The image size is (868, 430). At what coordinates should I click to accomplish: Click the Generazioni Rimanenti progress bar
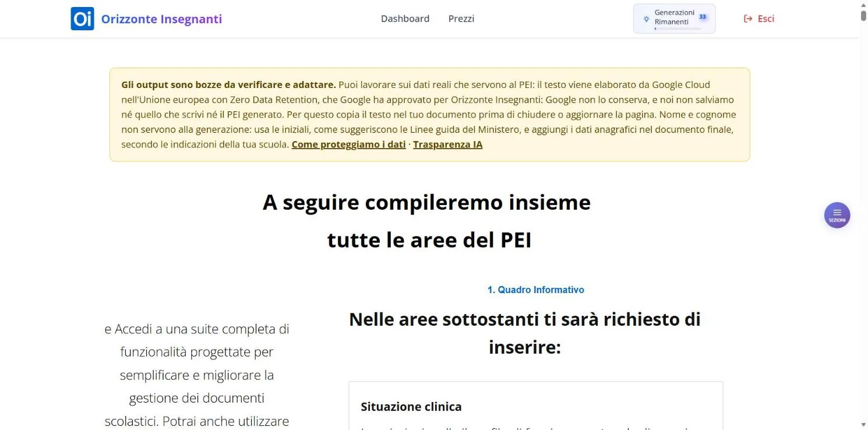(x=678, y=28)
